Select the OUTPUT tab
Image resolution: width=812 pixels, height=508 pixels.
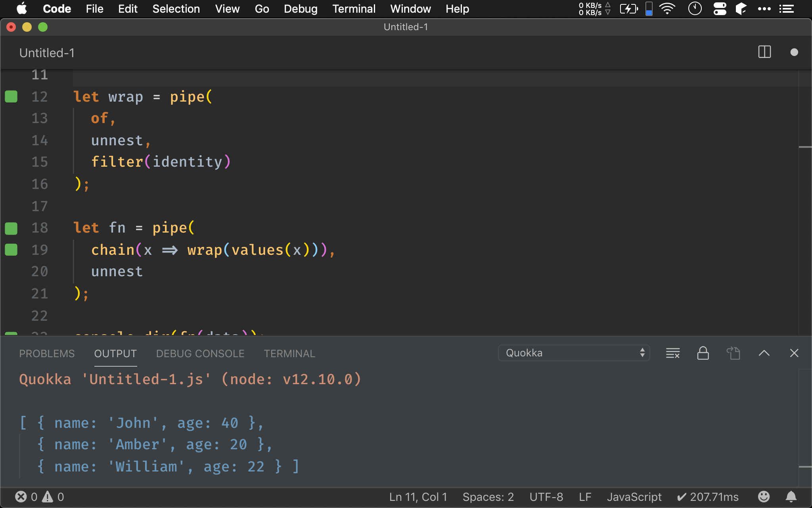(115, 354)
